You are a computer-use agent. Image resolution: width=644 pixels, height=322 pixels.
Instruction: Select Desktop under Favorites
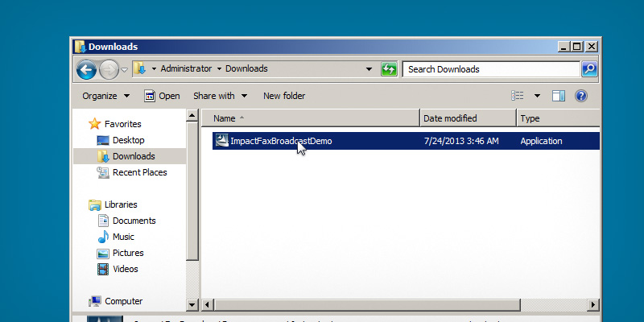(x=128, y=140)
